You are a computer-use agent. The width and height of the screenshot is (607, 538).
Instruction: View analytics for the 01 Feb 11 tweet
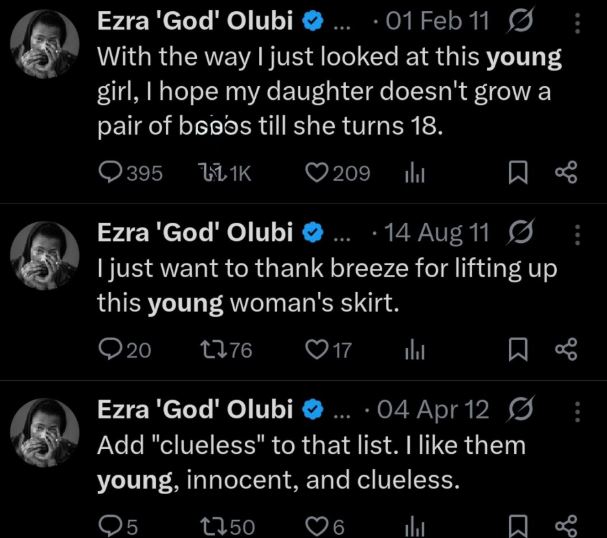415,174
